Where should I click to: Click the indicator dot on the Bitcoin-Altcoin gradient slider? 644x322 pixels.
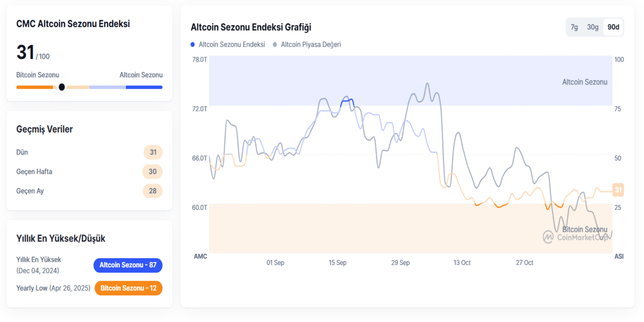[62, 86]
